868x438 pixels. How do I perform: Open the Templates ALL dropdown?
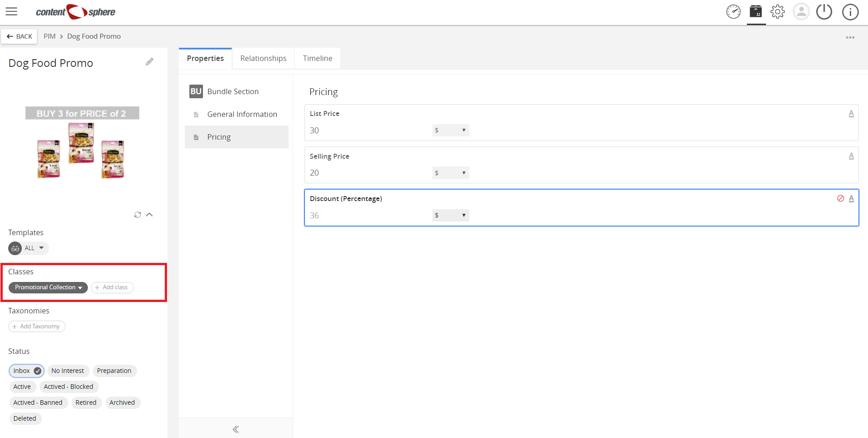coord(29,248)
